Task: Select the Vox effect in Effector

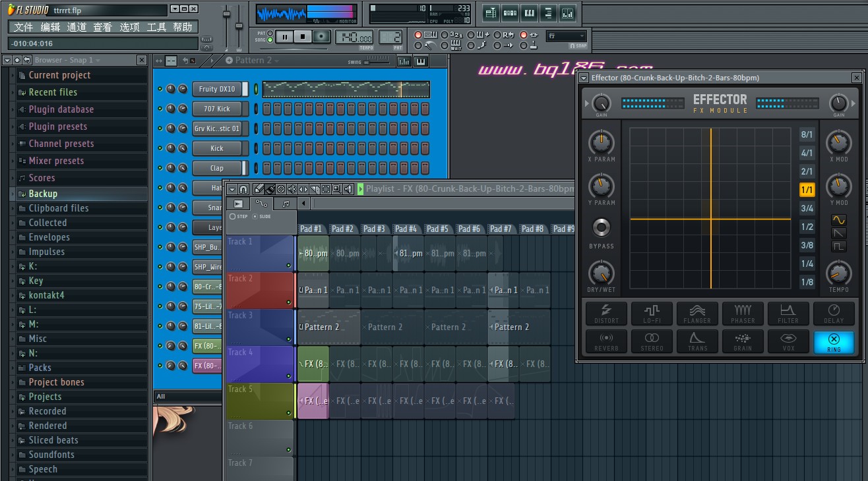Action: 788,341
